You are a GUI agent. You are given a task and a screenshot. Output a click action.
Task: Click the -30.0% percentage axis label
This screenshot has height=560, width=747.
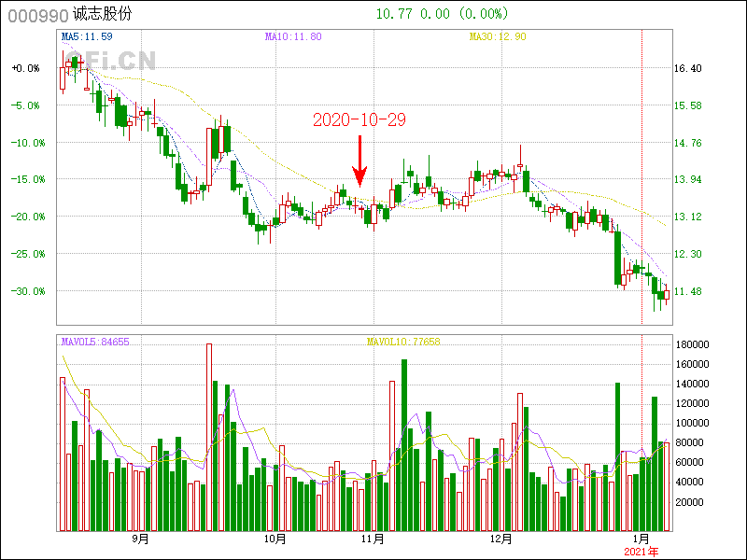(x=25, y=290)
